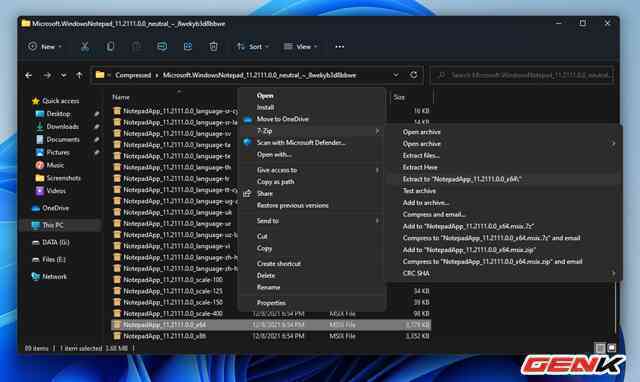640x382 pixels.
Task: Click the Paste icon in toolbar
Action: point(136,47)
